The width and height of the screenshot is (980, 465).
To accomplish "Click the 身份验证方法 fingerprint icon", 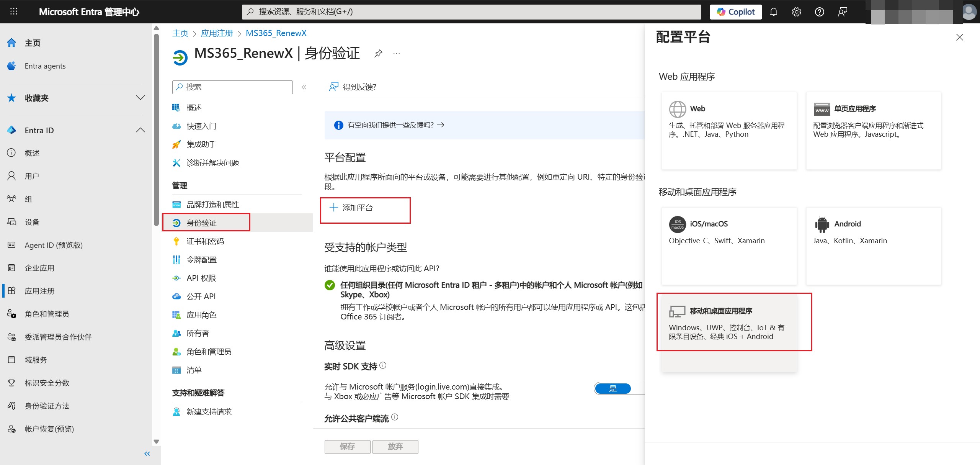I will (x=11, y=406).
